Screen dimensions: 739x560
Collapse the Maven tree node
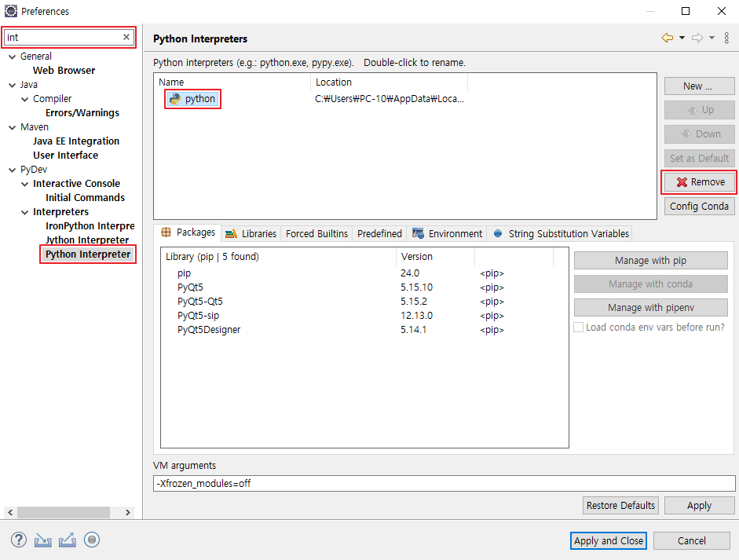coord(13,127)
